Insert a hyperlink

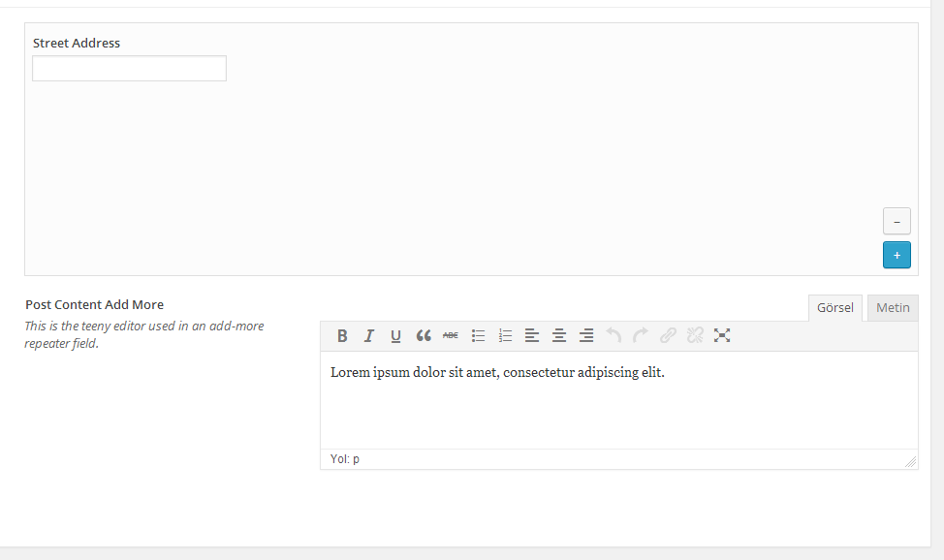(x=668, y=335)
